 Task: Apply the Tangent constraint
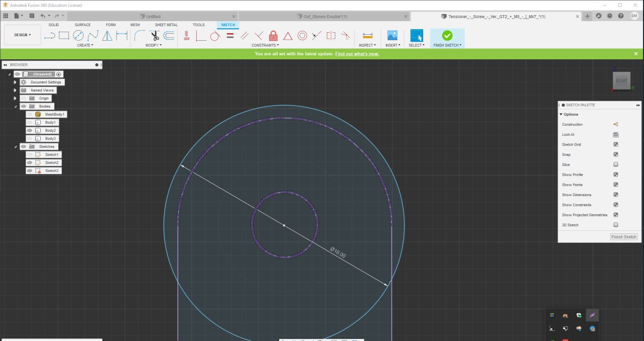(x=215, y=36)
